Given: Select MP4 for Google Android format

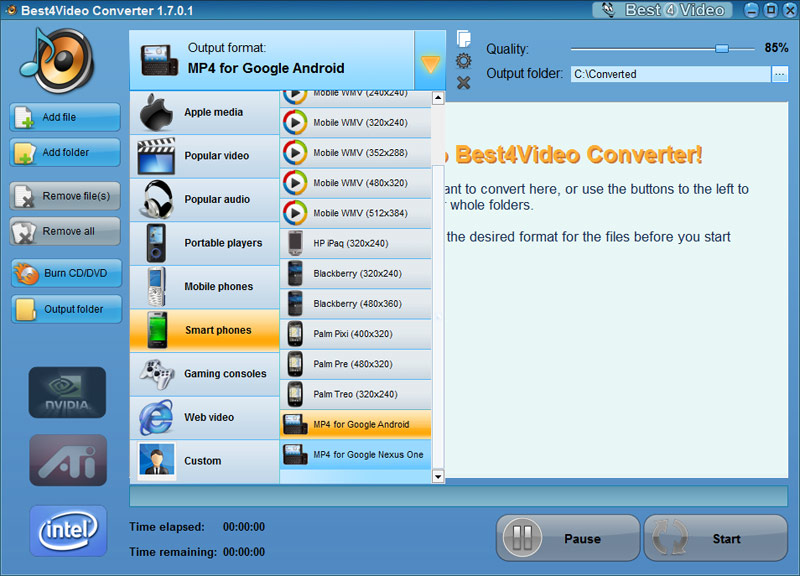Looking at the screenshot, I should pyautogui.click(x=356, y=424).
